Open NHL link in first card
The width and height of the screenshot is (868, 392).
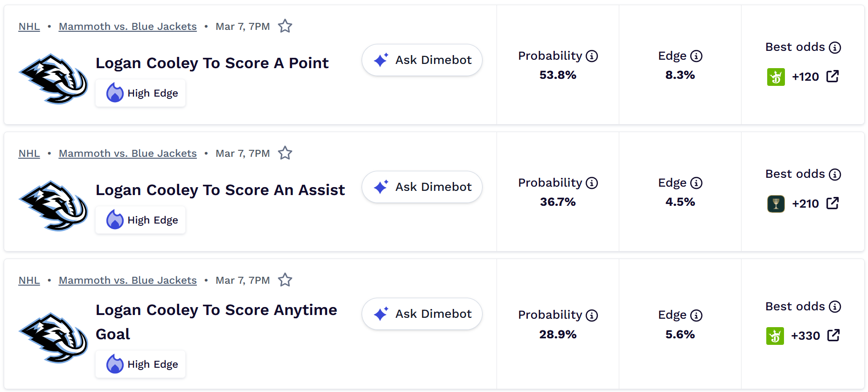click(29, 27)
